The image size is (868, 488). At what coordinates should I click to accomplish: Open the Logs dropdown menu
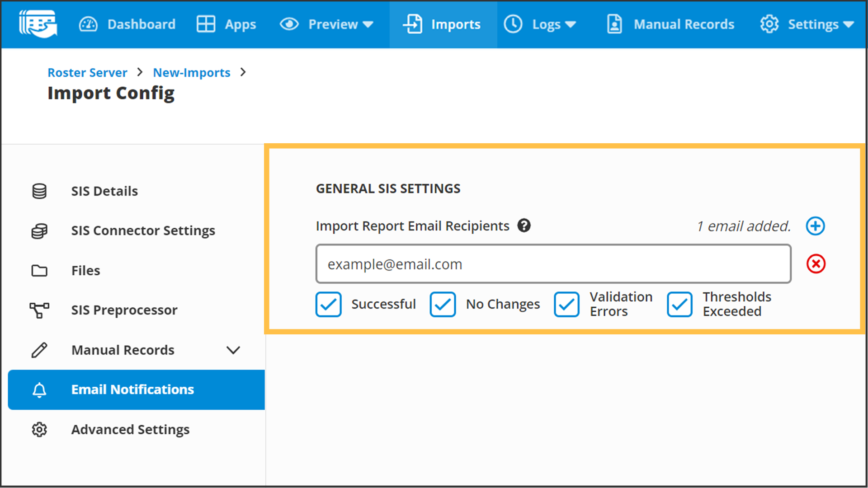(540, 24)
